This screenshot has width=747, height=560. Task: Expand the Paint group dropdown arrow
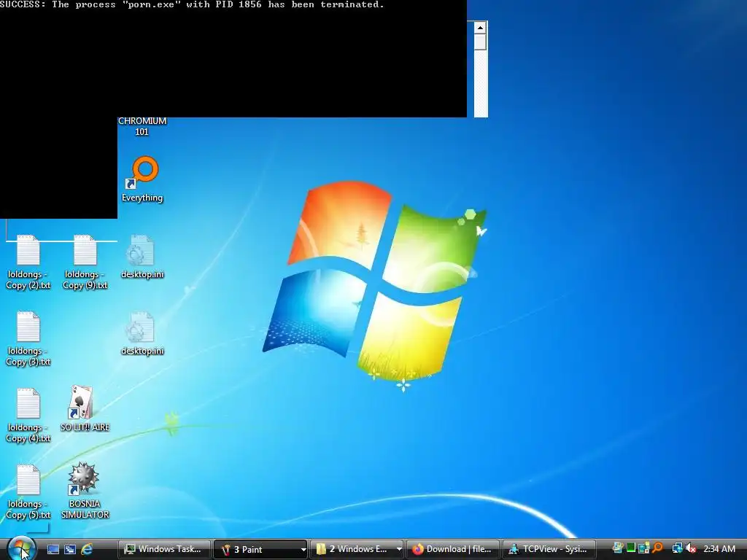[303, 550]
